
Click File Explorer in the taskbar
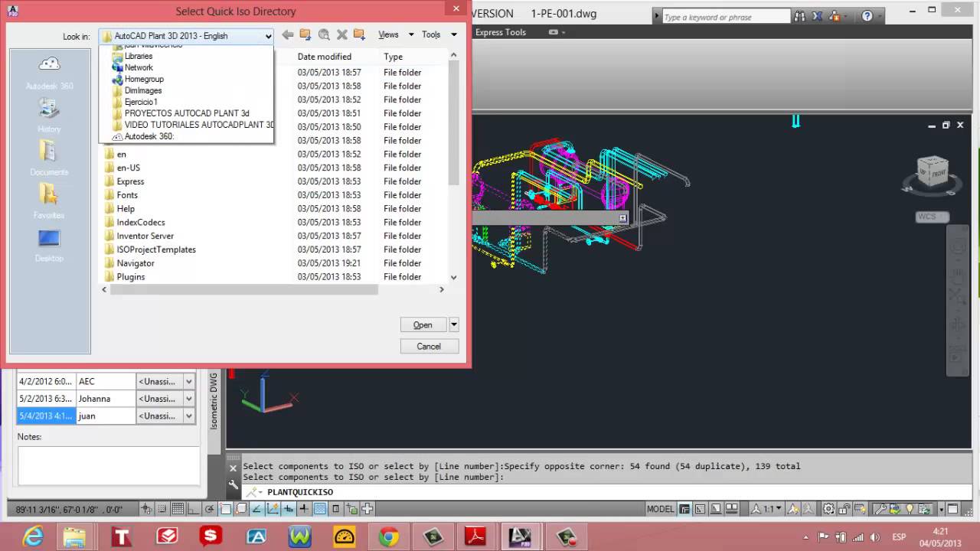[x=74, y=536]
